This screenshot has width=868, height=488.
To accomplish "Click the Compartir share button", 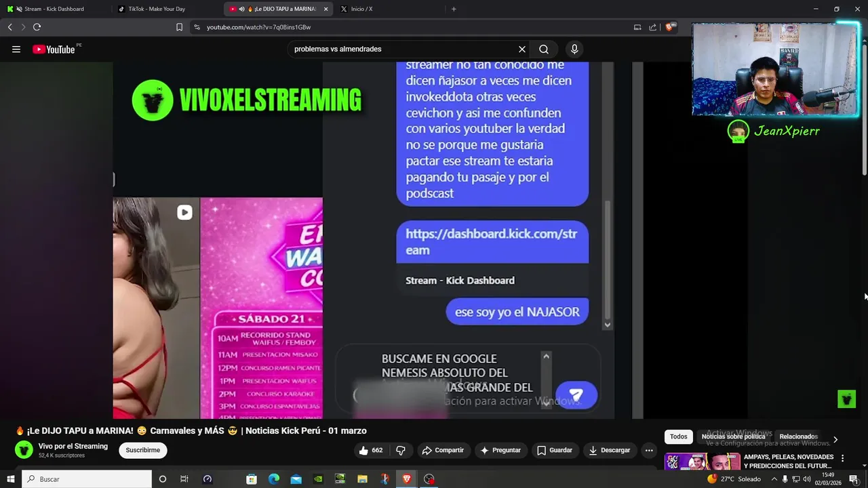I will [442, 450].
